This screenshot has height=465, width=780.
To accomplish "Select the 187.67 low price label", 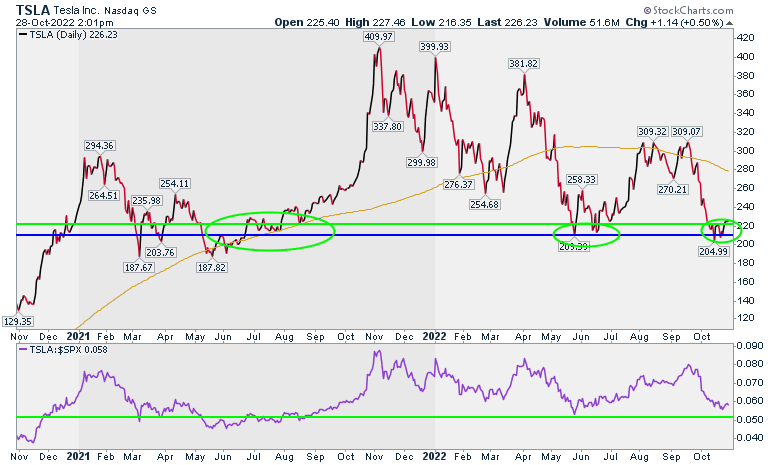I will click(x=138, y=268).
